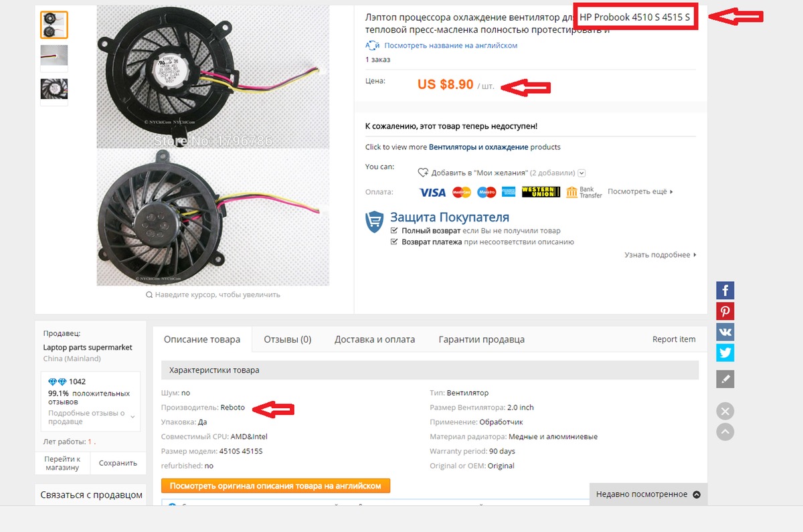Expand detailed seller feedback chevron
The height and width of the screenshot is (532, 803).
tap(132, 417)
